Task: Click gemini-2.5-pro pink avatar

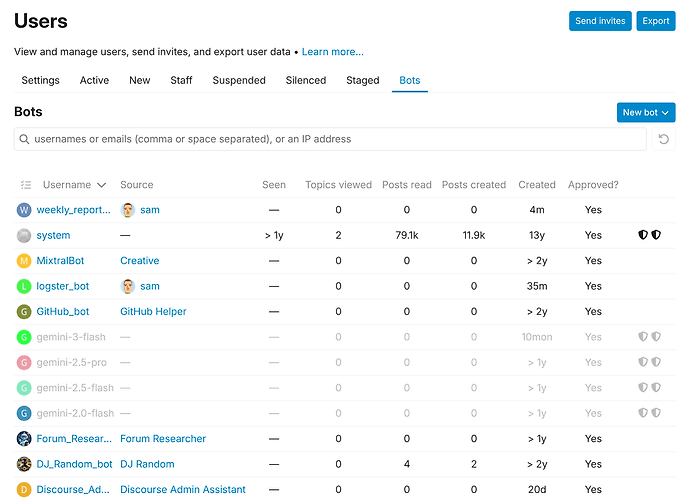Action: coord(24,362)
